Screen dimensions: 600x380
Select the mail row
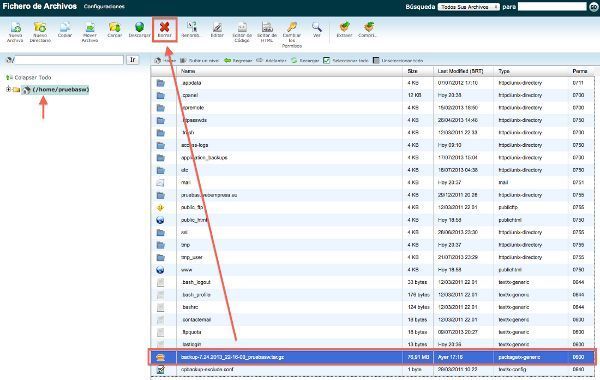[x=373, y=183]
